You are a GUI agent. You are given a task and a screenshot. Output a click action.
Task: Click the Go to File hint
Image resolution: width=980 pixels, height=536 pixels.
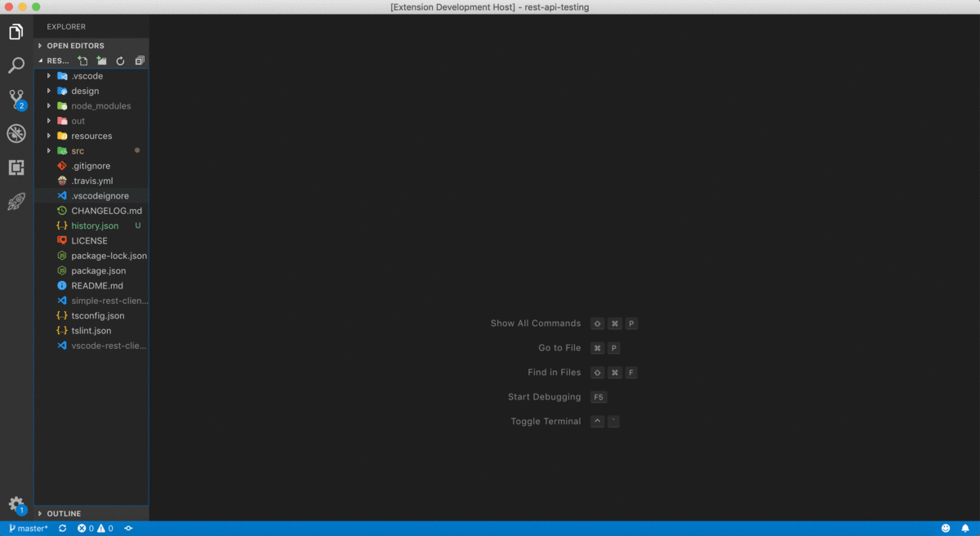(559, 348)
